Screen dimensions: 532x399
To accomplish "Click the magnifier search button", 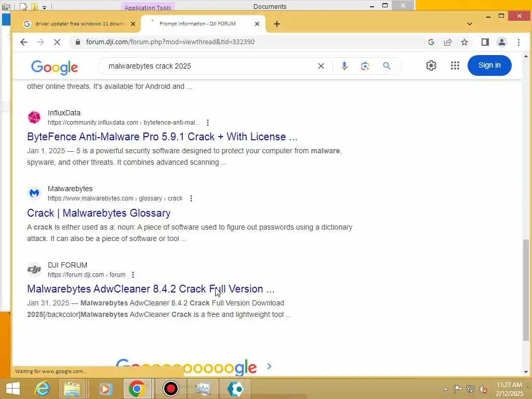I will click(x=387, y=66).
